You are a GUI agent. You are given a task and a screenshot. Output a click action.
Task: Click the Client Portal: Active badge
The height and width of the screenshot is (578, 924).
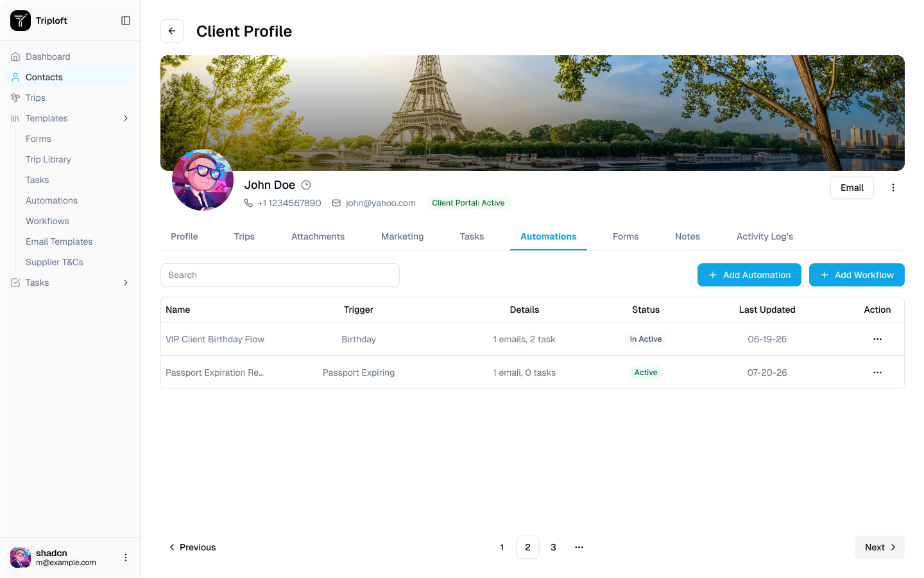468,203
